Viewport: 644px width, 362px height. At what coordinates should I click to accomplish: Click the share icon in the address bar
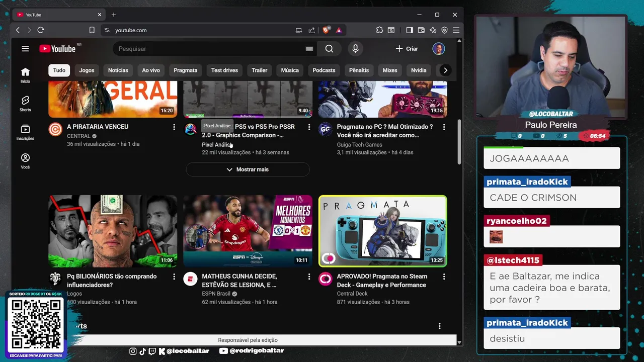click(311, 30)
